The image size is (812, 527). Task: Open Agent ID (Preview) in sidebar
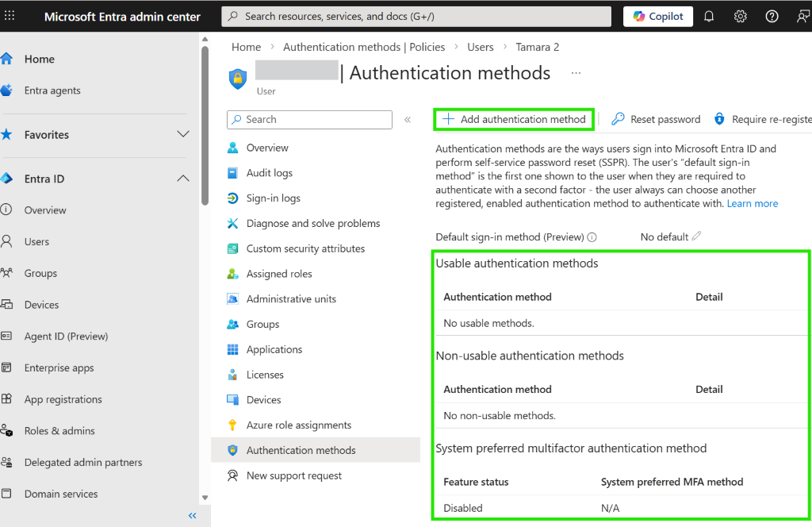click(x=66, y=337)
